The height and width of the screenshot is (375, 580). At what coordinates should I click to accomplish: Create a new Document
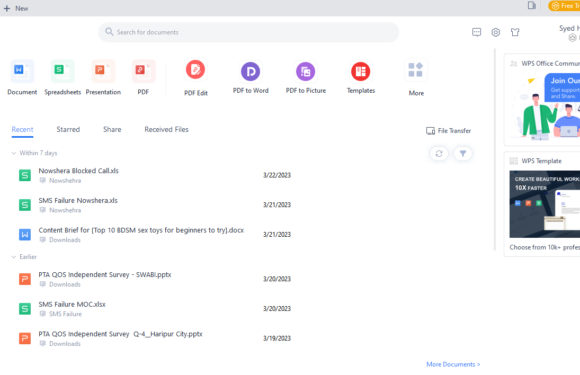(x=22, y=77)
